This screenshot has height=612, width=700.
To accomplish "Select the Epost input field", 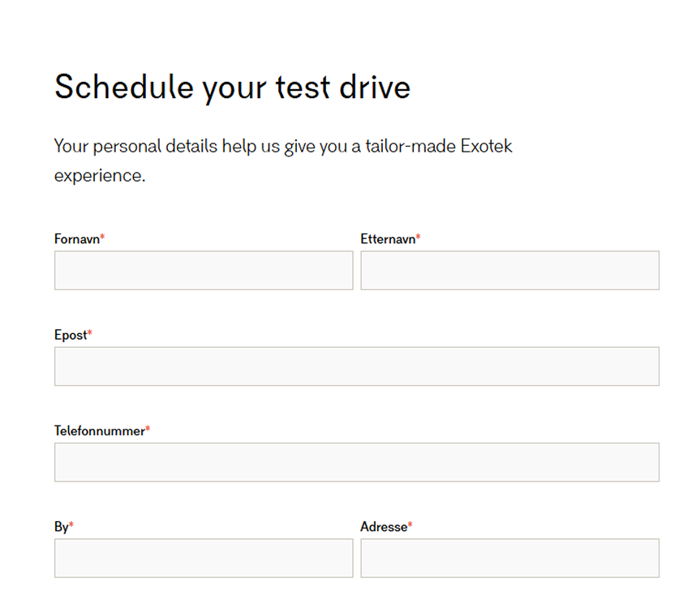I will click(x=357, y=366).
